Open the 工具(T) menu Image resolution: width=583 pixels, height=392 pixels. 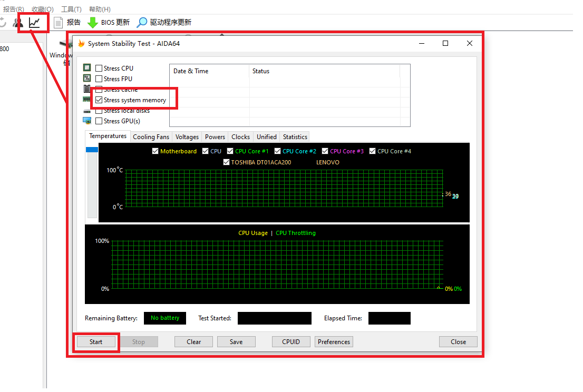tap(71, 9)
